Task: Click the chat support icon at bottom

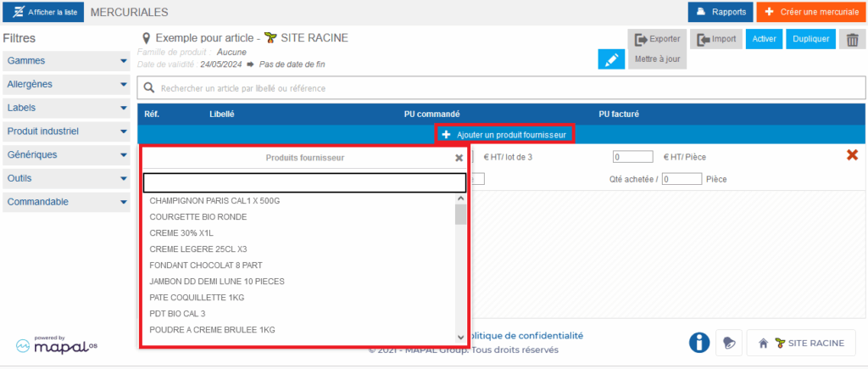Action: [x=729, y=343]
